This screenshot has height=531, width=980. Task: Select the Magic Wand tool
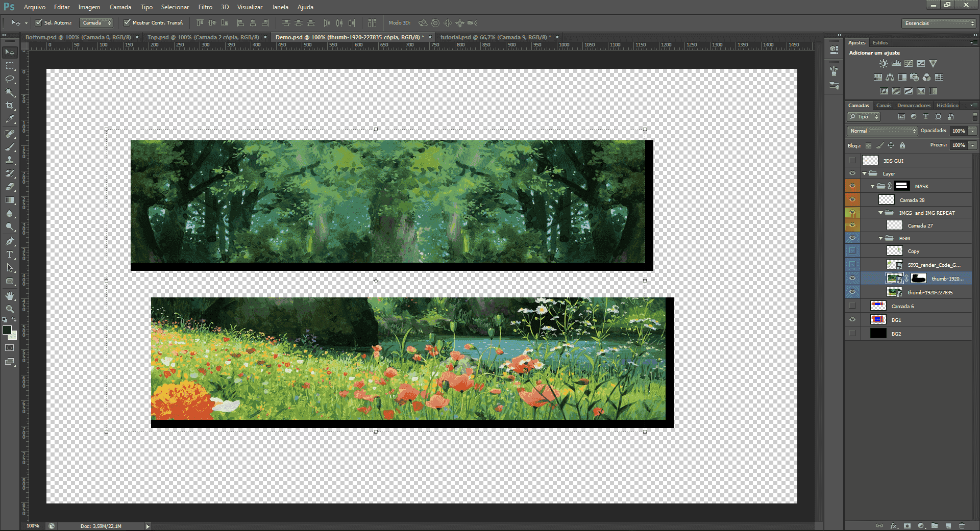click(10, 92)
